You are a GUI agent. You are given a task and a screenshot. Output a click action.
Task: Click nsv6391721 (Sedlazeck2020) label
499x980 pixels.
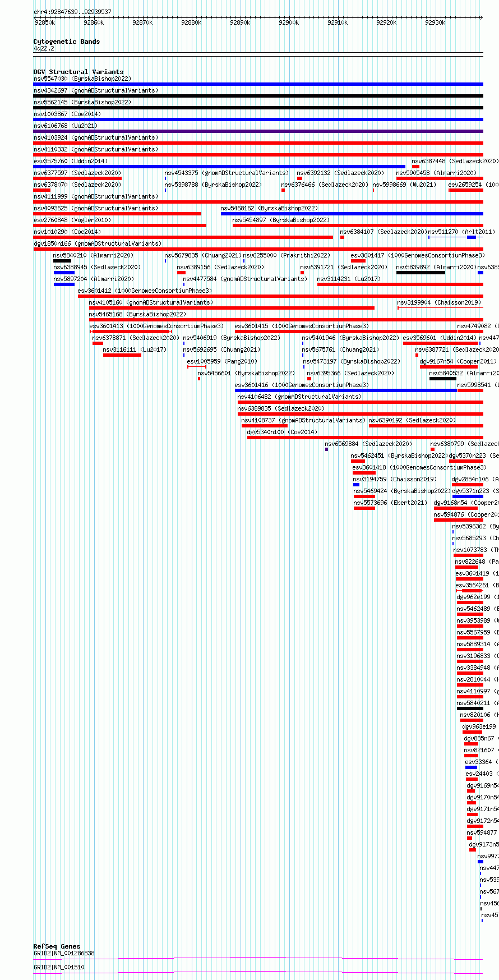coord(344,268)
